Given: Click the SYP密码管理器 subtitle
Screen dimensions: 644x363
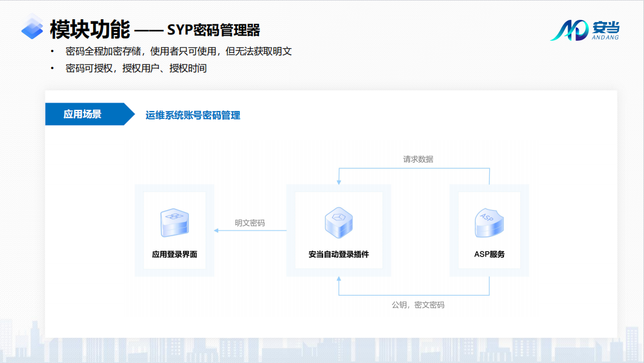Looking at the screenshot, I should (214, 30).
